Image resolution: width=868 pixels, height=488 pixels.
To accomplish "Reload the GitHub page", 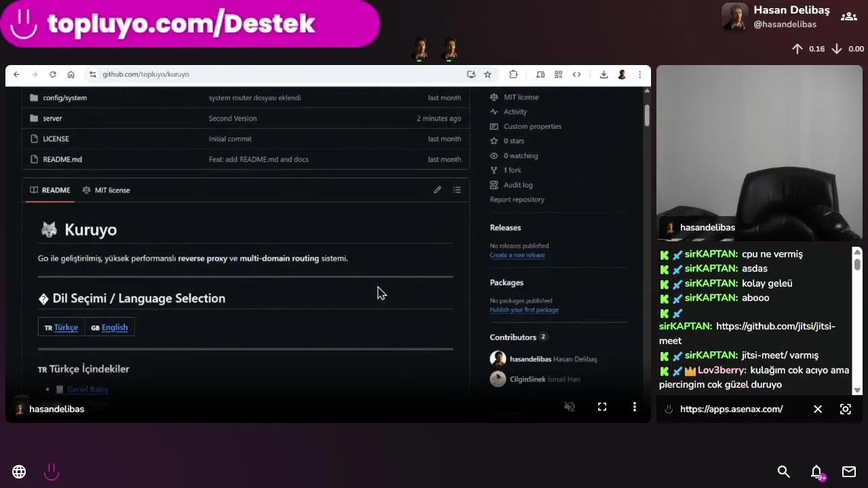I will pyautogui.click(x=53, y=75).
